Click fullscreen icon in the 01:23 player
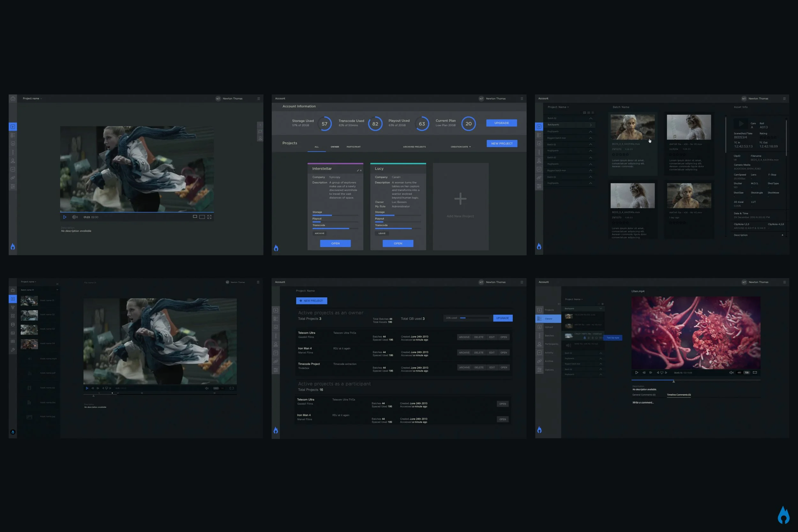Viewport: 798px width, 532px height. pos(209,217)
